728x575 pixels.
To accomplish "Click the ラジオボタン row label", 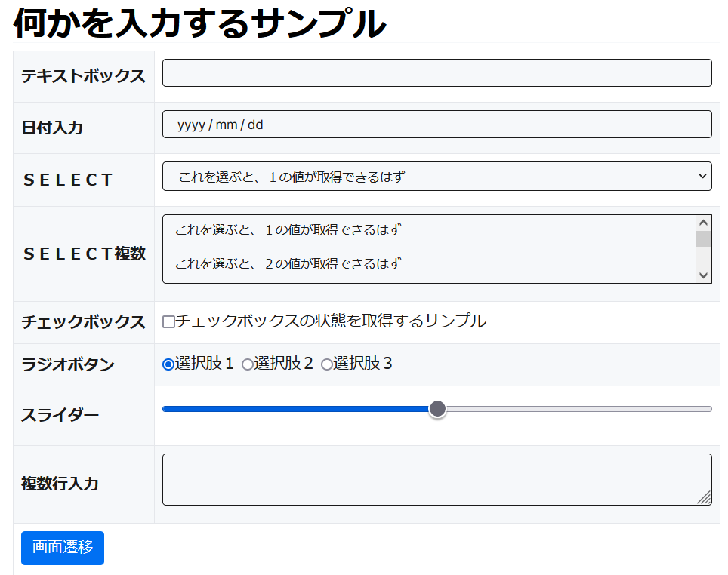I will (68, 364).
